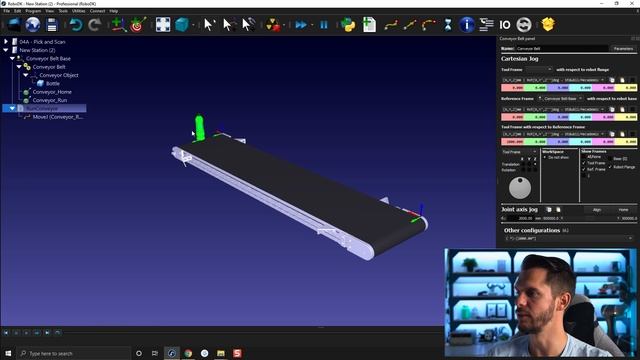Collapse the Conveyor Object tree node
The height and width of the screenshot is (360, 640).
tap(25, 75)
